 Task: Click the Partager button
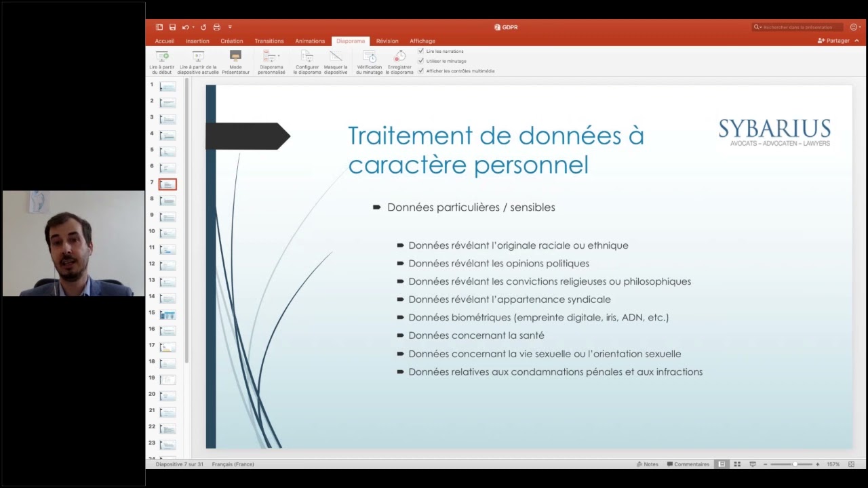(x=834, y=41)
